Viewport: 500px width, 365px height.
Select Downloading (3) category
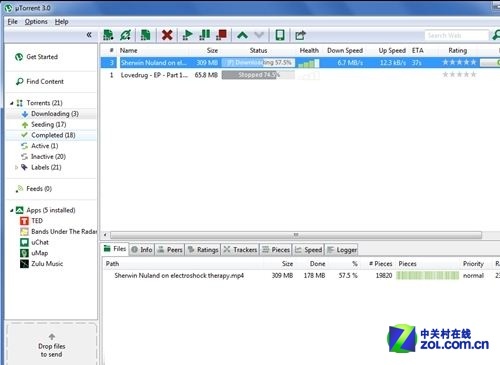50,114
